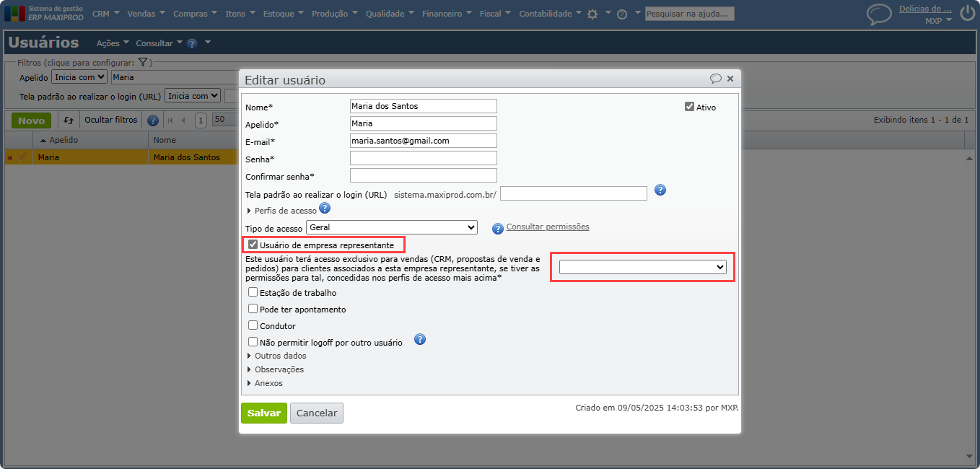The height and width of the screenshot is (469, 980).
Task: Click the blue help icon next to Consultar
Action: [x=192, y=43]
